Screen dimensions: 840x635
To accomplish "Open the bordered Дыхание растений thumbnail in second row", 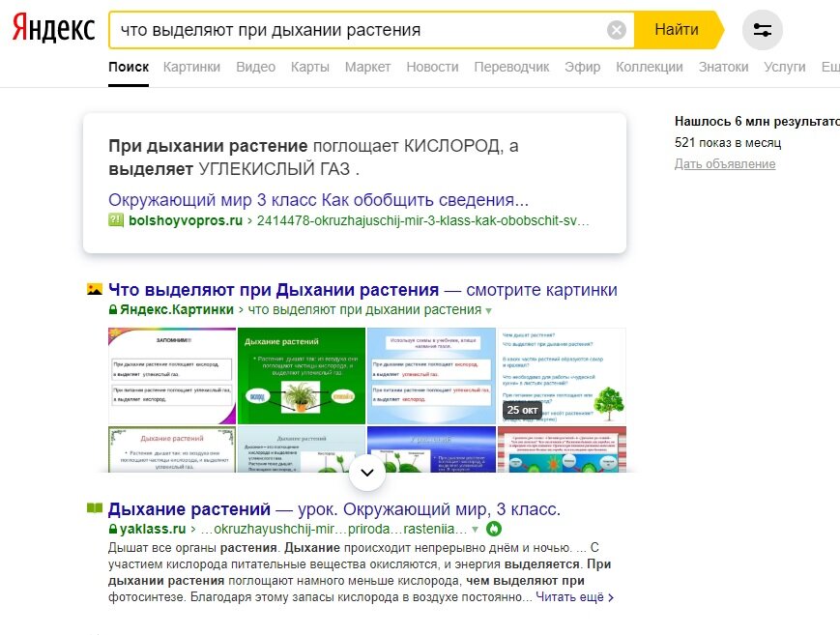I will coord(172,449).
